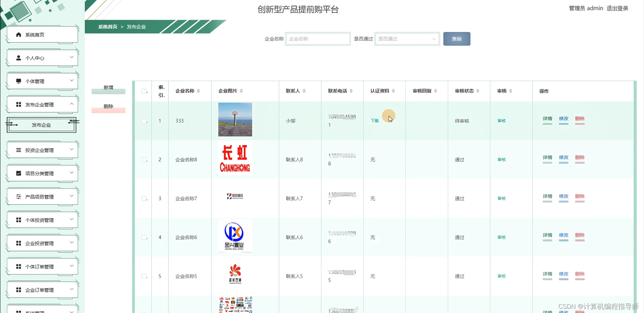644x313 pixels.
Task: Click 管理员 admin text at top
Action: [x=586, y=8]
